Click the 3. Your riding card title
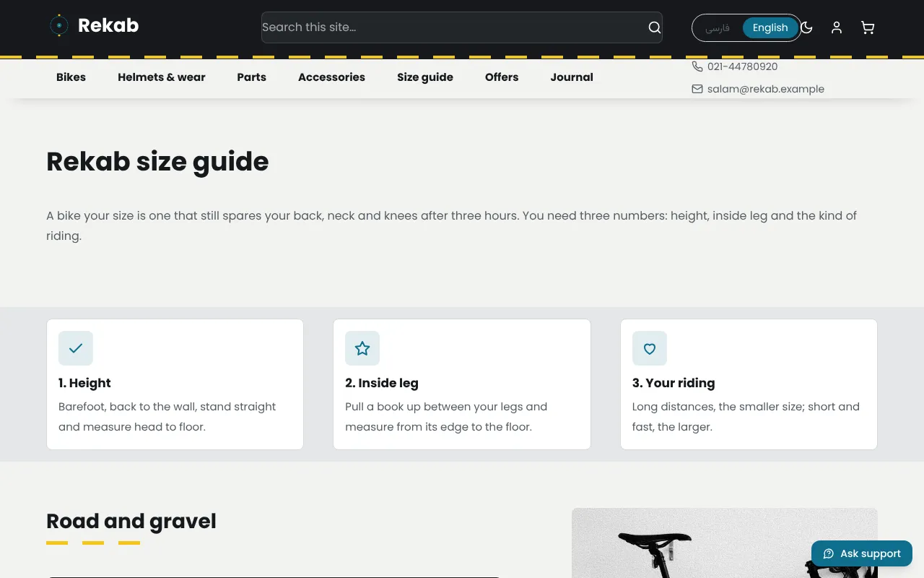The image size is (924, 578). (x=674, y=383)
